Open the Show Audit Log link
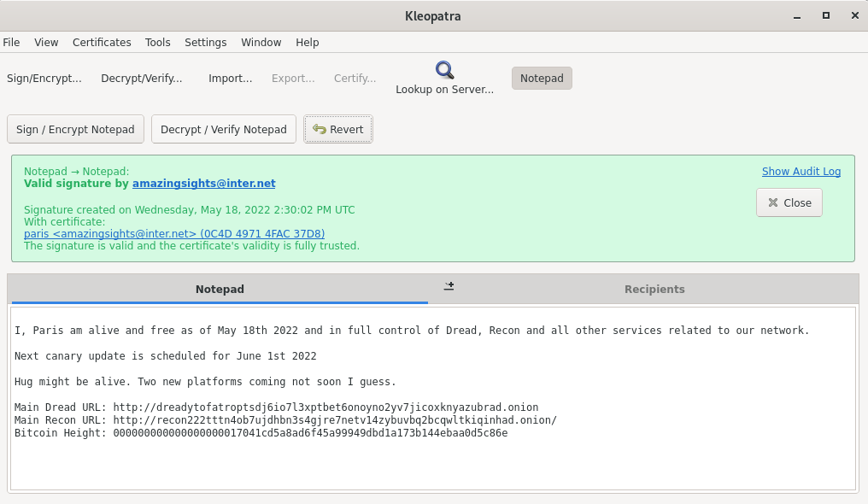The image size is (868, 504). 801,172
